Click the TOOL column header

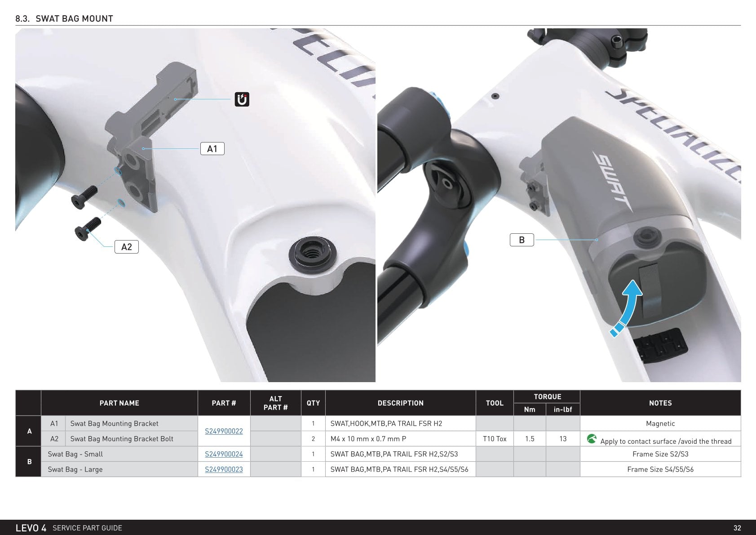(495, 403)
